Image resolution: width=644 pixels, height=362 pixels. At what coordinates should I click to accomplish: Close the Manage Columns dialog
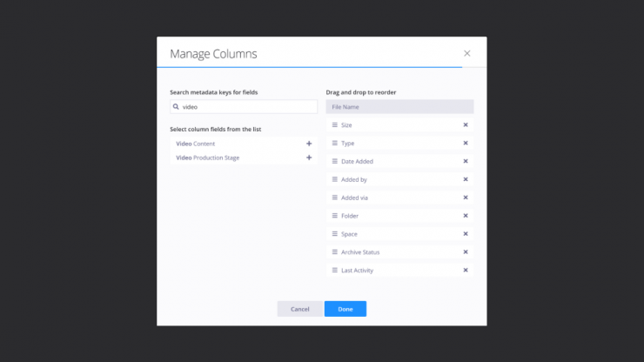point(467,53)
